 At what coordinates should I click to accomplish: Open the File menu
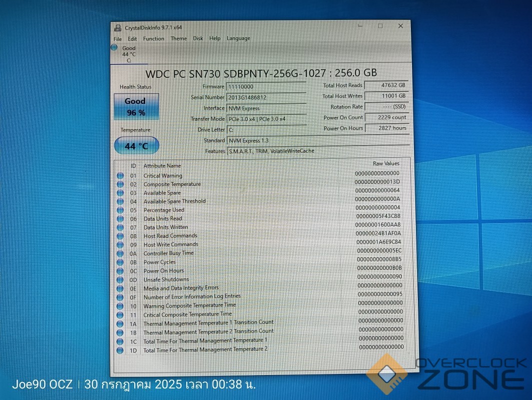(x=118, y=39)
